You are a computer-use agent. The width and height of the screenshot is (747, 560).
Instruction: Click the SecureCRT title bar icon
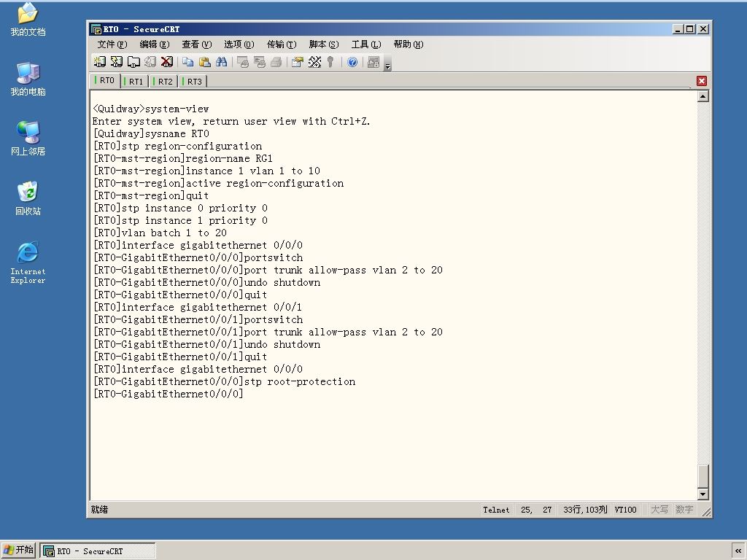pyautogui.click(x=96, y=29)
